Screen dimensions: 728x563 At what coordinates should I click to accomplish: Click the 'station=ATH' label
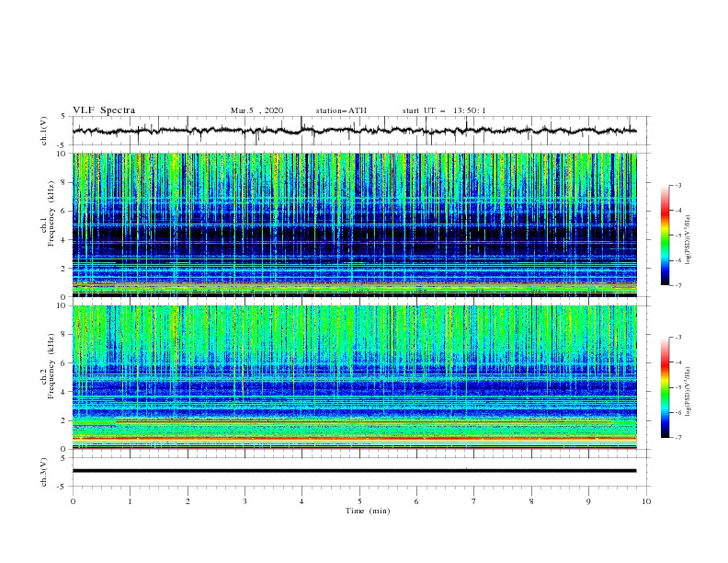coord(341,110)
